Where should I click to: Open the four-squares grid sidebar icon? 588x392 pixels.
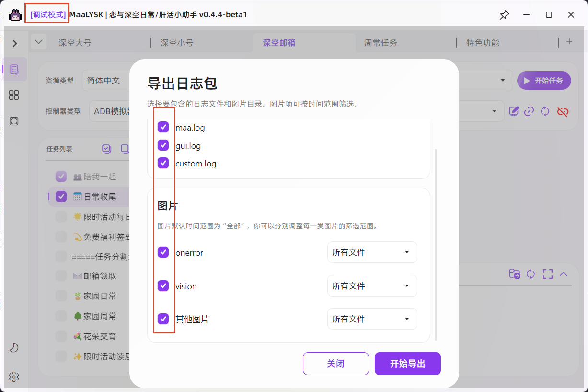14,95
